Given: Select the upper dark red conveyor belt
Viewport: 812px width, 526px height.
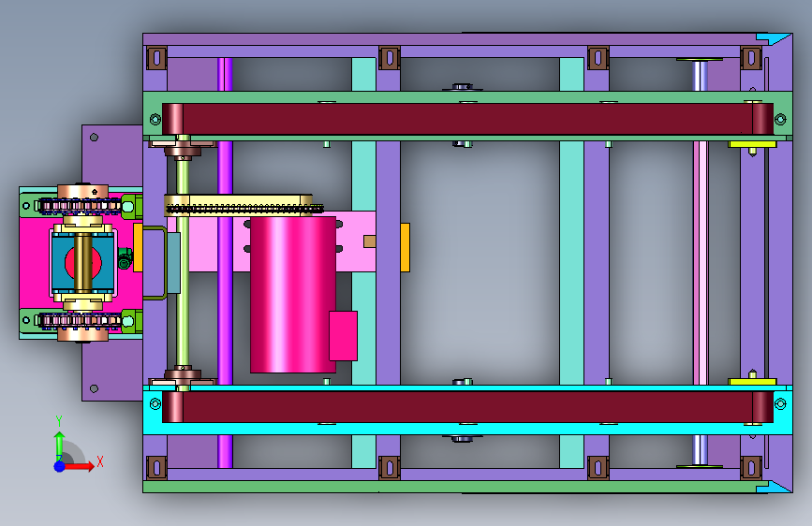Looking at the screenshot, I should pos(467,119).
